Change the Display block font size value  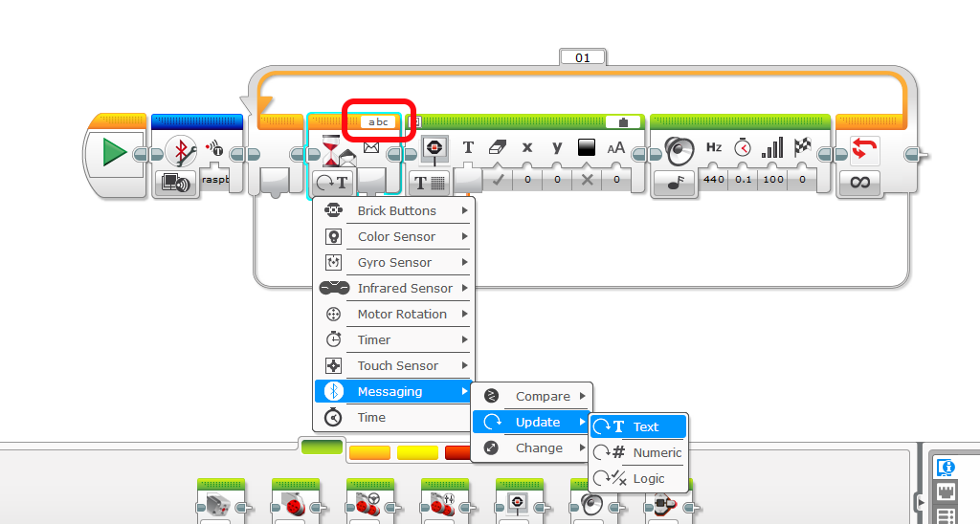pos(616,179)
